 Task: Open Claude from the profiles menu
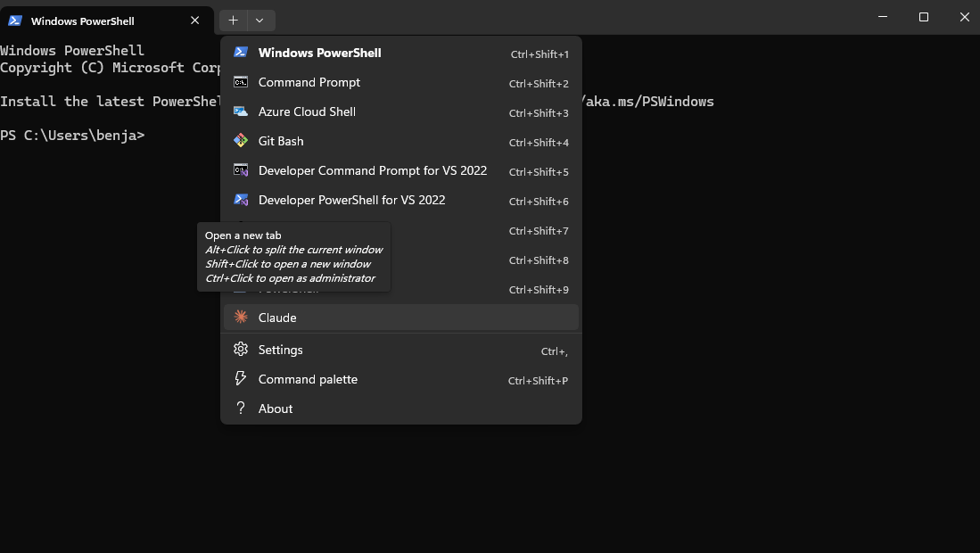pos(277,318)
